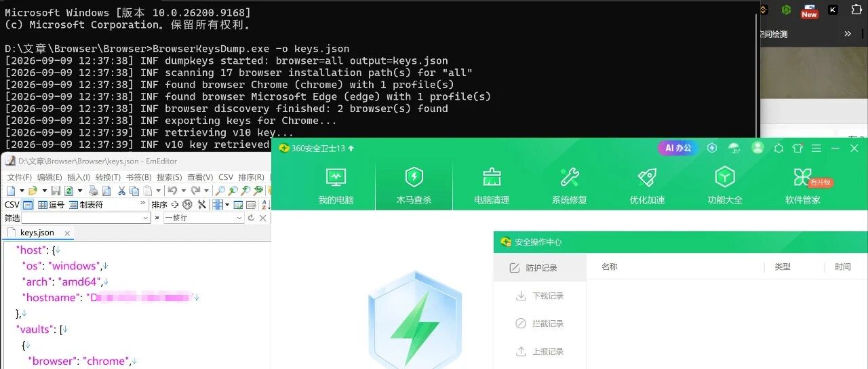Expand the Open file dropdown arrow
868x369 pixels.
pyautogui.click(x=45, y=191)
